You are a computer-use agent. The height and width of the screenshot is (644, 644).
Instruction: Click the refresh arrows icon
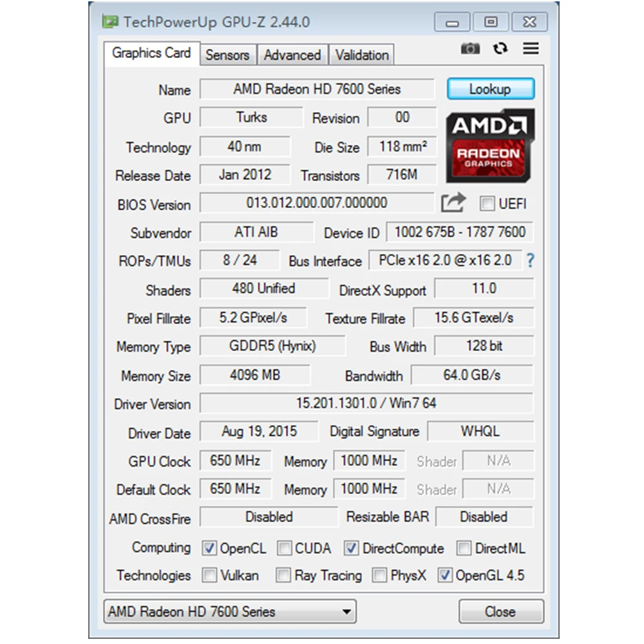[x=500, y=48]
